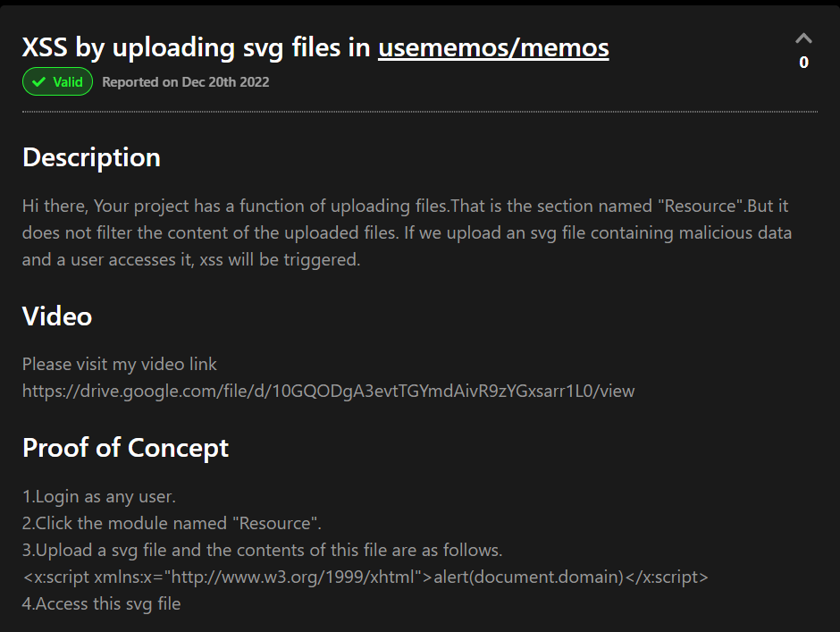Click the Proof of Concept heading
840x632 pixels.
click(125, 448)
